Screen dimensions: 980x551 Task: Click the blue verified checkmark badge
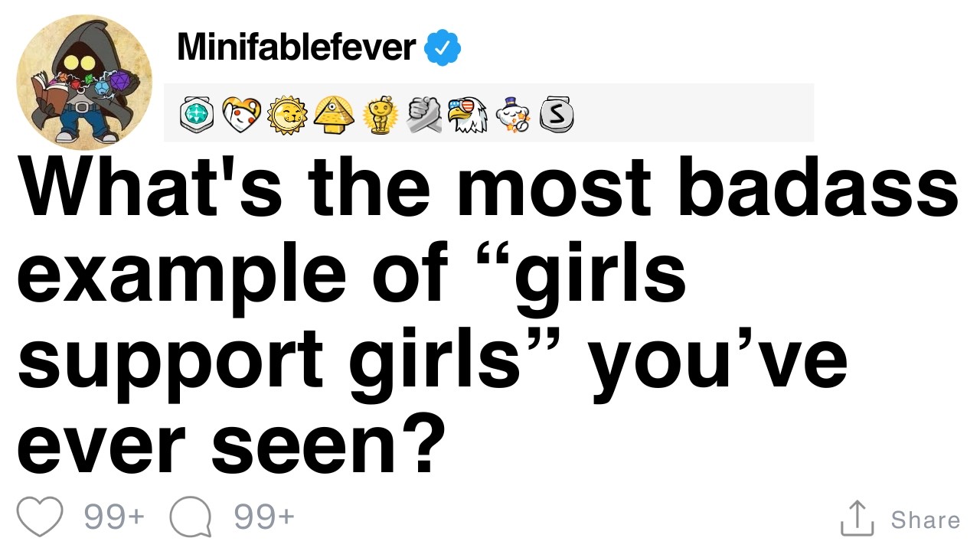(x=443, y=48)
